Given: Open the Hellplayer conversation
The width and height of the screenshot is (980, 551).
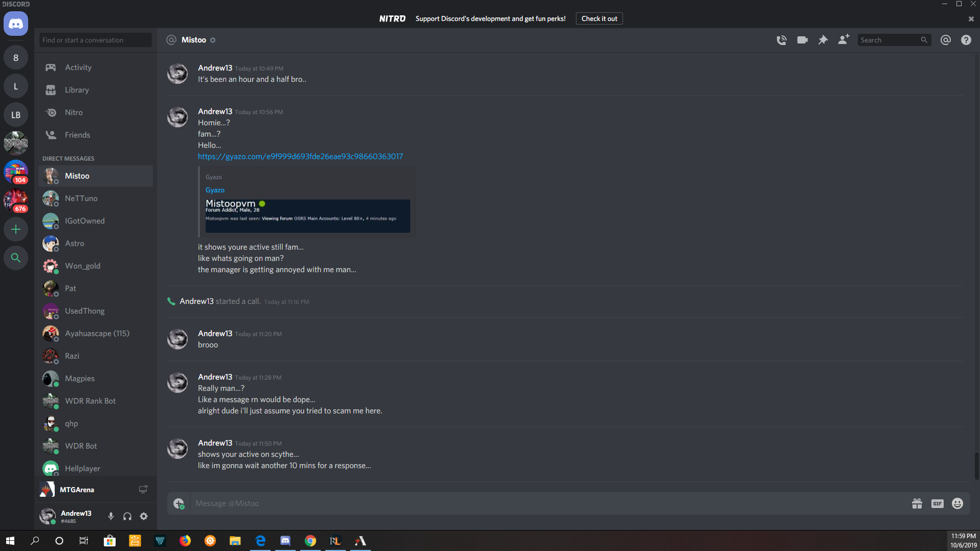Looking at the screenshot, I should pyautogui.click(x=96, y=468).
